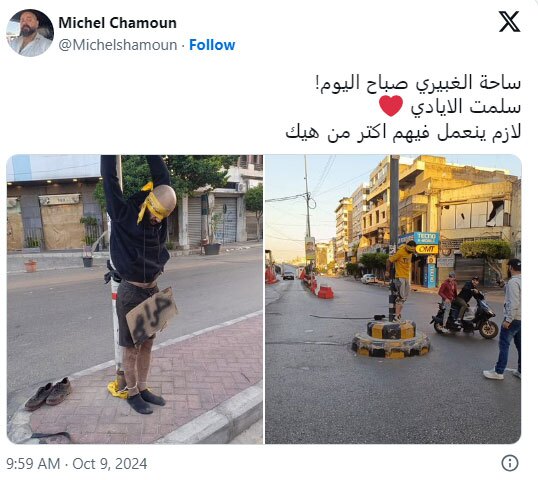Click the first line of tweet text
Image resolution: width=538 pixels, height=480 pixels.
point(418,84)
